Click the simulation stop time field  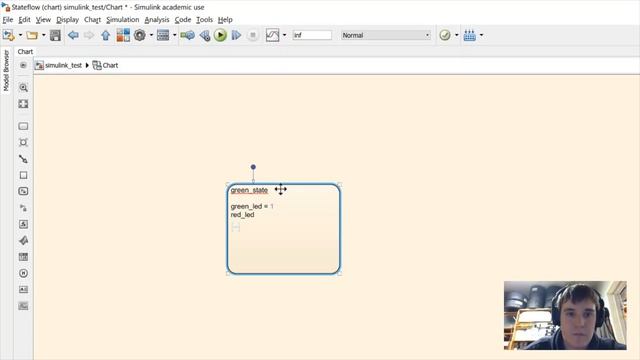pos(312,35)
